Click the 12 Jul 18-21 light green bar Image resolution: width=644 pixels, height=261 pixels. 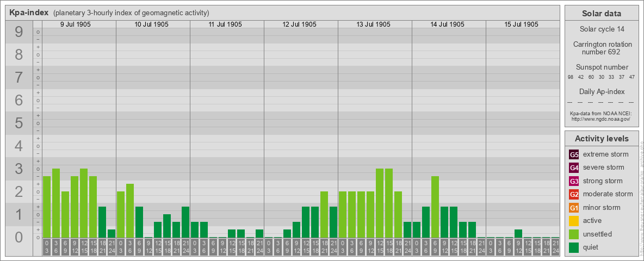pyautogui.click(x=324, y=215)
